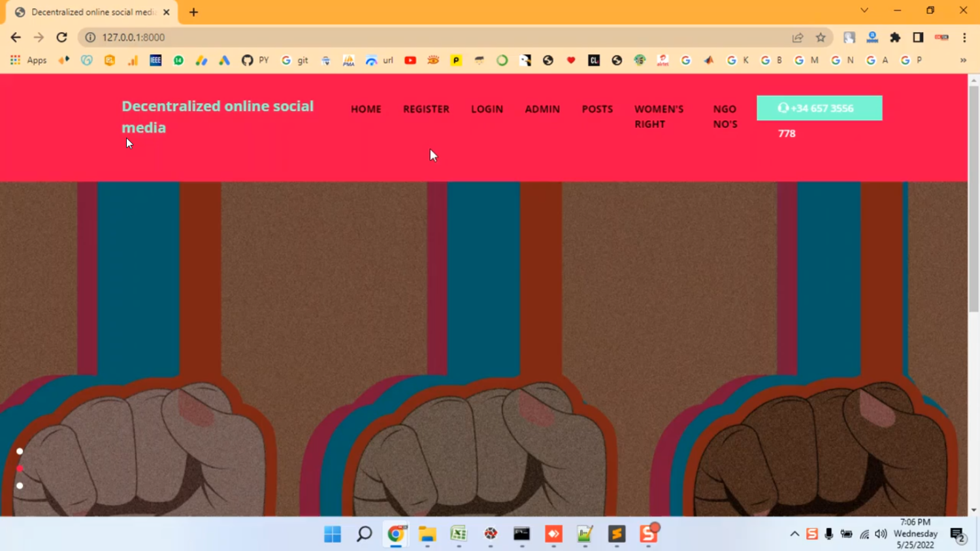Open the IEEE bookmark
Screen dimensions: 980x551
[155, 60]
